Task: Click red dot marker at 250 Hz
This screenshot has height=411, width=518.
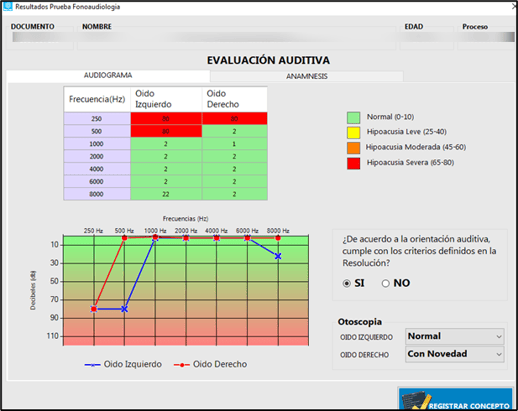Action: tap(94, 309)
